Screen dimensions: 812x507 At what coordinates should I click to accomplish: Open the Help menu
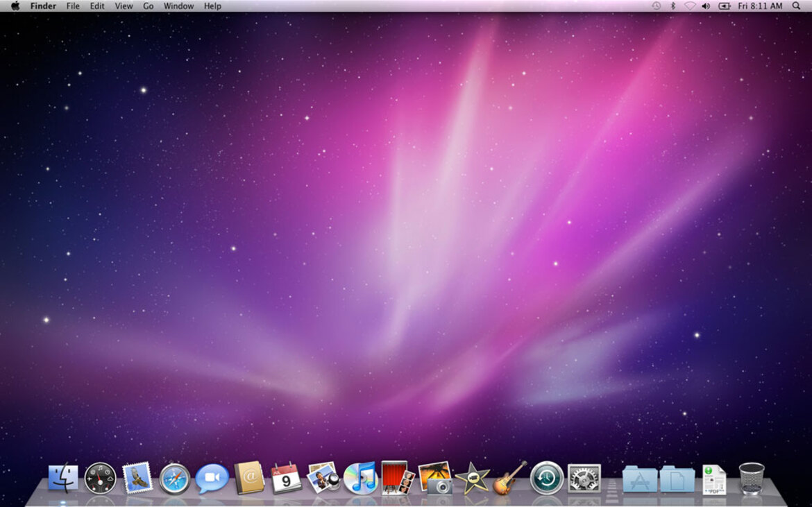pos(212,6)
